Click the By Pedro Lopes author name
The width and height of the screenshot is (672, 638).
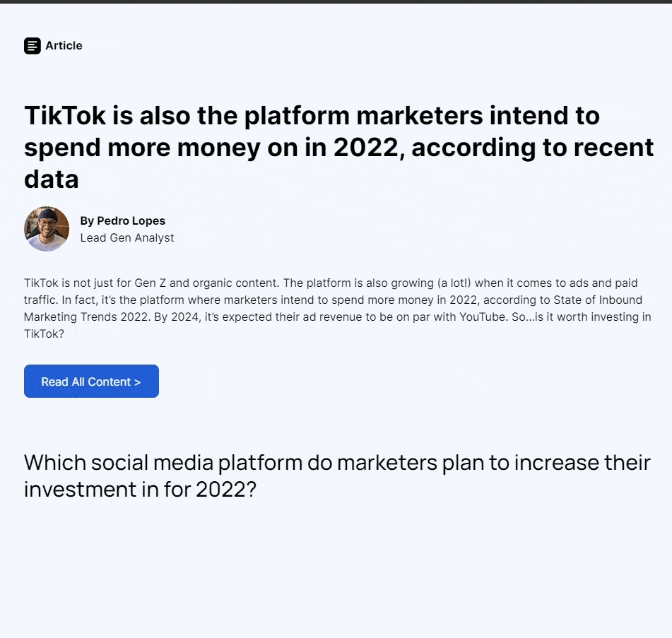122,220
